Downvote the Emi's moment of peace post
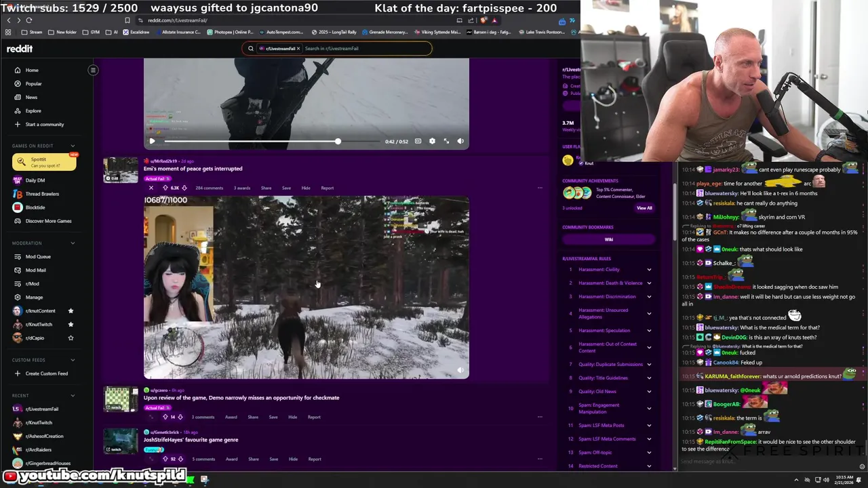Viewport: 868px width, 488px height. (184, 188)
